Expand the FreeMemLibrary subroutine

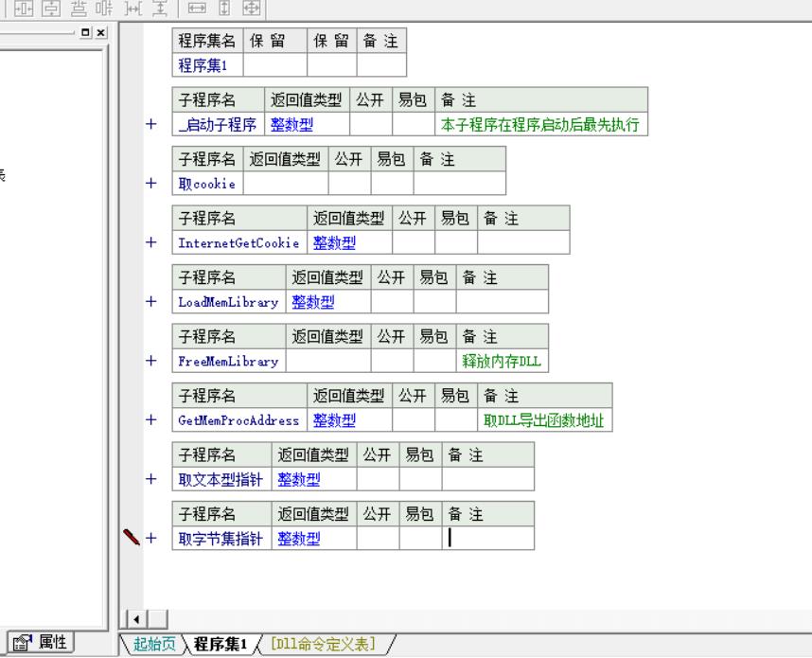(151, 360)
